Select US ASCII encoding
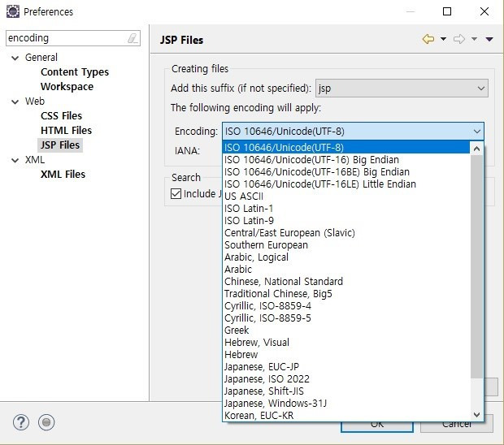504x445 pixels. coord(346,197)
